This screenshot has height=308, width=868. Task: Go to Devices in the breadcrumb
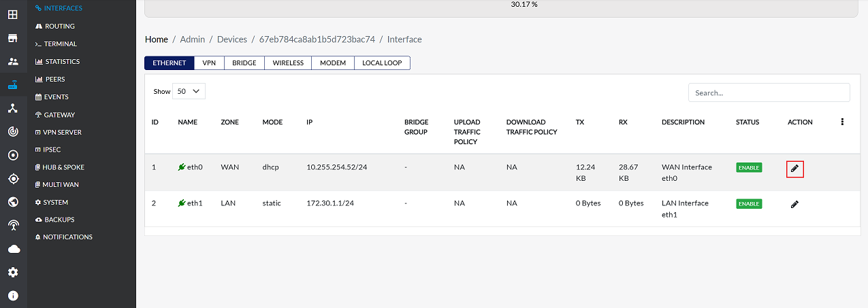[232, 39]
